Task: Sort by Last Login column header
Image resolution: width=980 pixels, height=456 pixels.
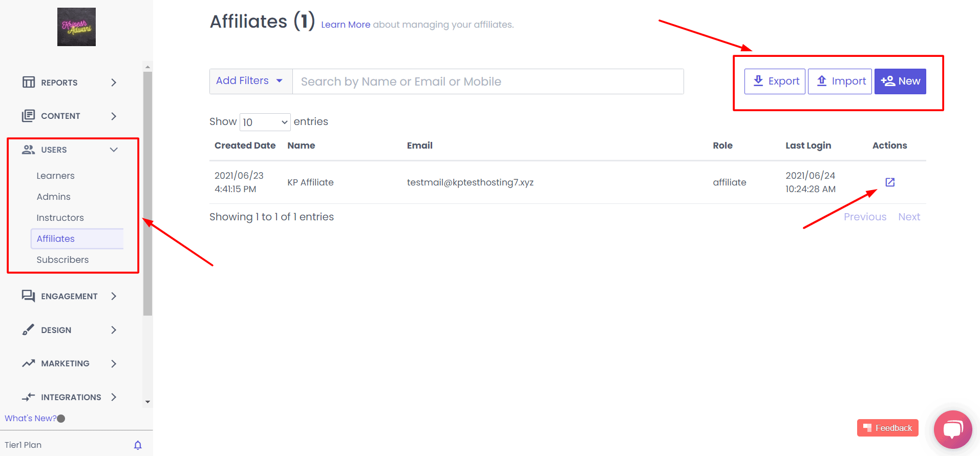Action: coord(808,146)
